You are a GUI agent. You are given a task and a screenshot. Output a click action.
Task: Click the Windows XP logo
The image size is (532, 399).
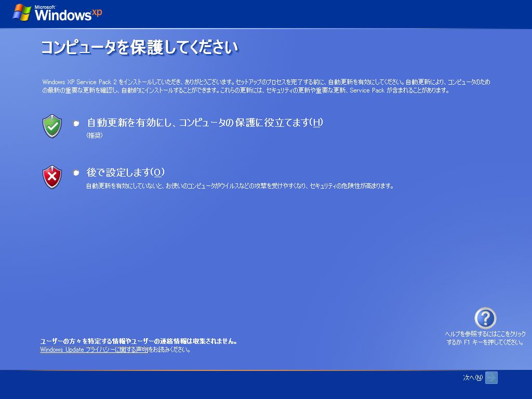click(x=57, y=13)
